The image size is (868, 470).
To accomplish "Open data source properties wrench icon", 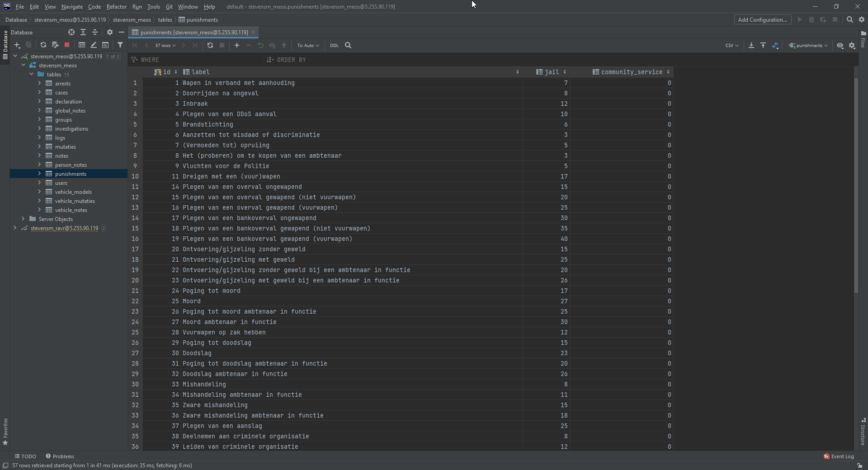I will click(x=55, y=45).
